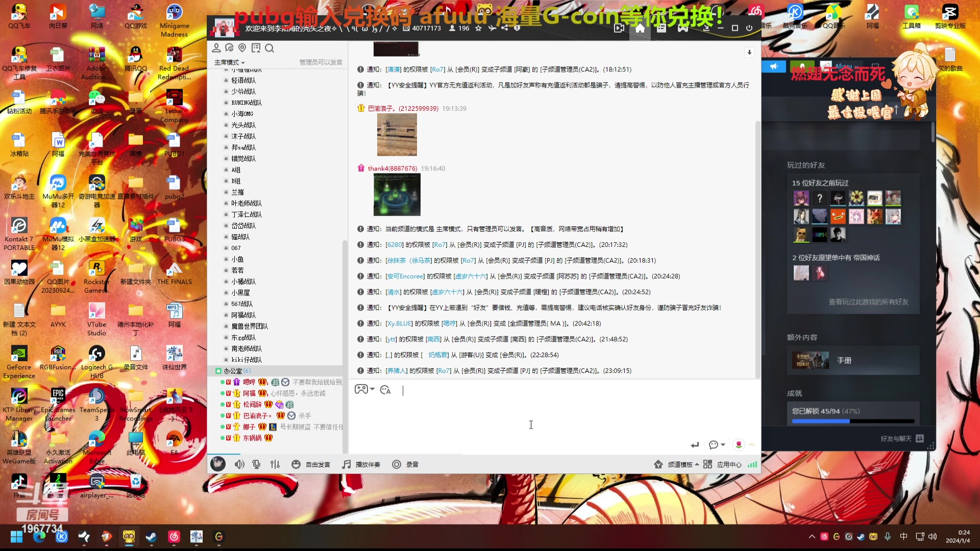This screenshot has height=551, width=980.
Task: Show hidden system tray icons
Action: (812, 537)
